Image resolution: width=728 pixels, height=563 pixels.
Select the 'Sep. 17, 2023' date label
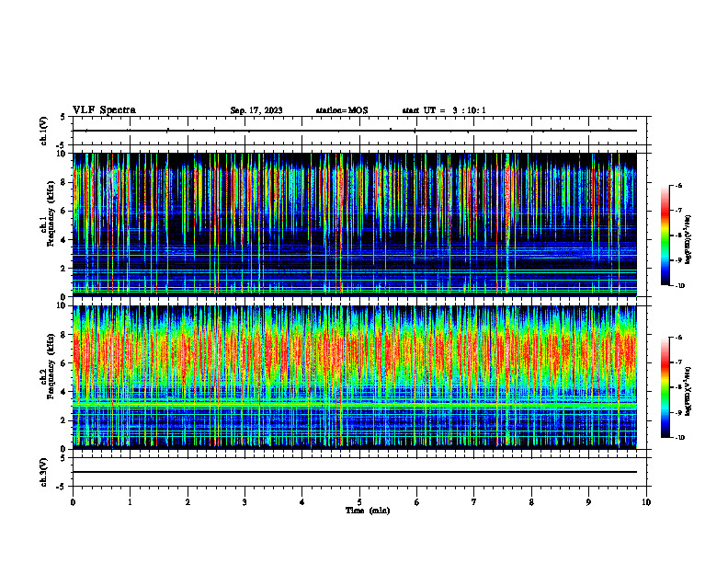click(256, 110)
